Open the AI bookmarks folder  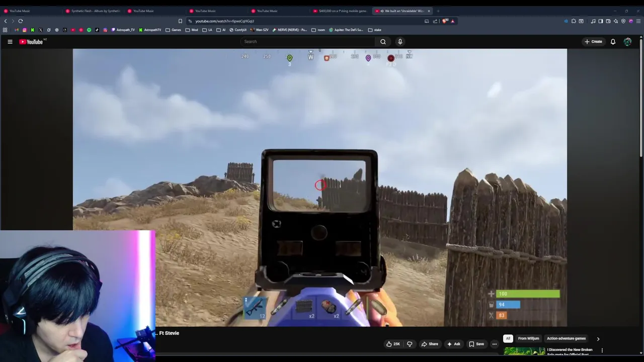[x=221, y=30]
